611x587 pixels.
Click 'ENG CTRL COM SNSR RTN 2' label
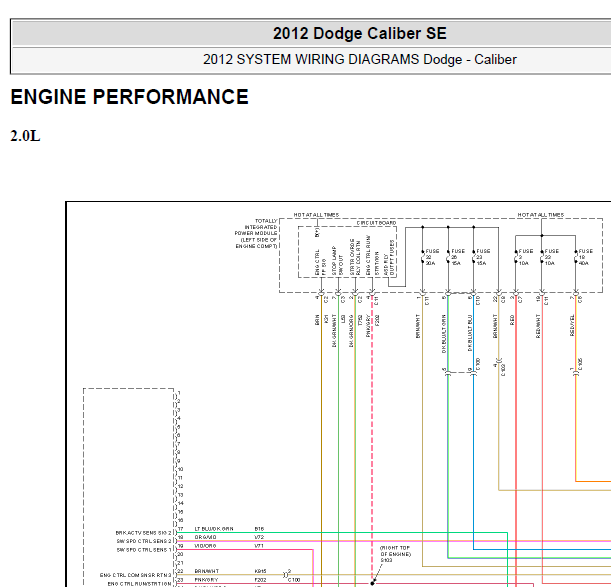[x=136, y=575]
